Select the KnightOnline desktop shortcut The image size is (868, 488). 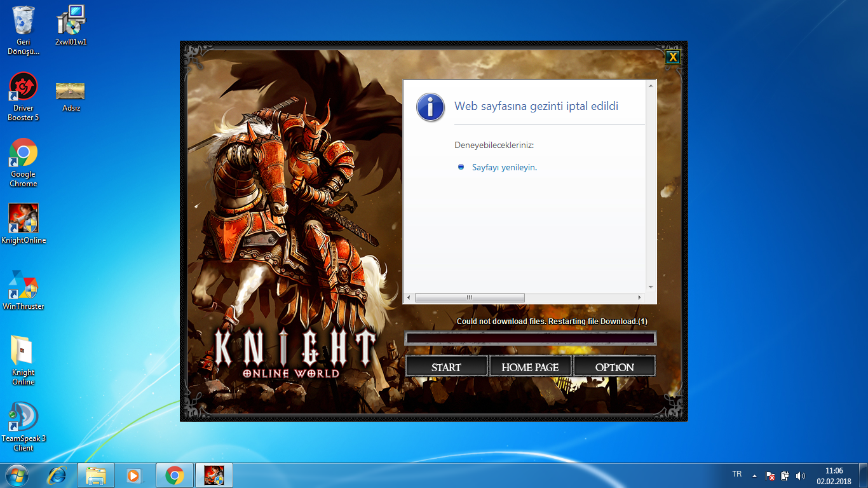point(24,224)
